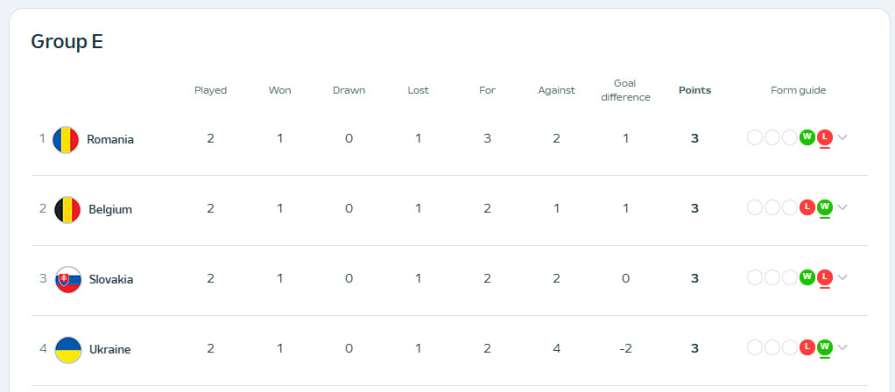The height and width of the screenshot is (392, 895).
Task: Select Belgium's green W form badge
Action: 824,207
